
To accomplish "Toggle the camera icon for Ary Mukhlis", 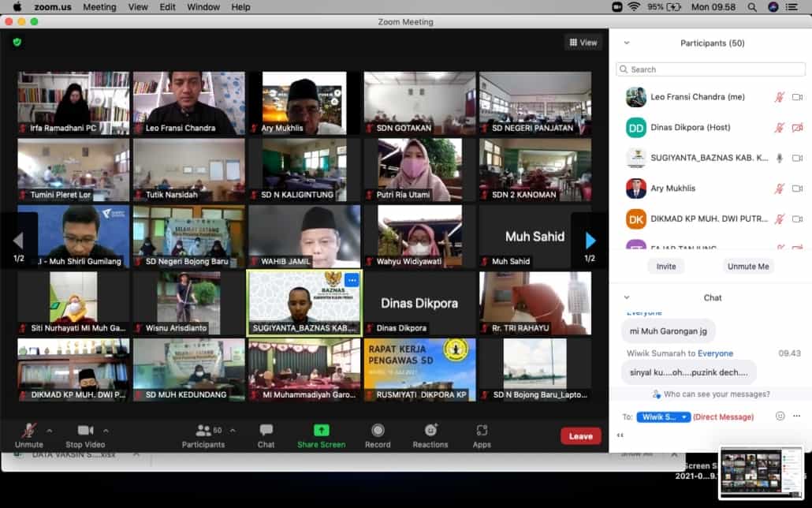I will [798, 189].
